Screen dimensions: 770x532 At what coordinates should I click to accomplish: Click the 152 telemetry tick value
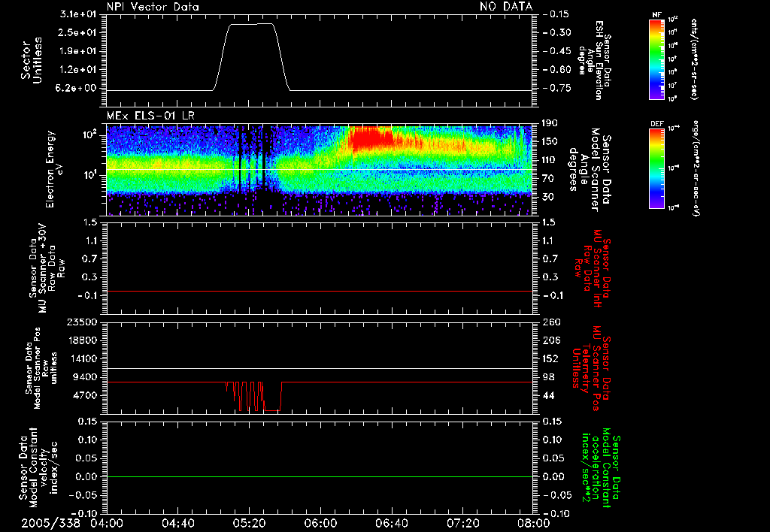(550, 358)
